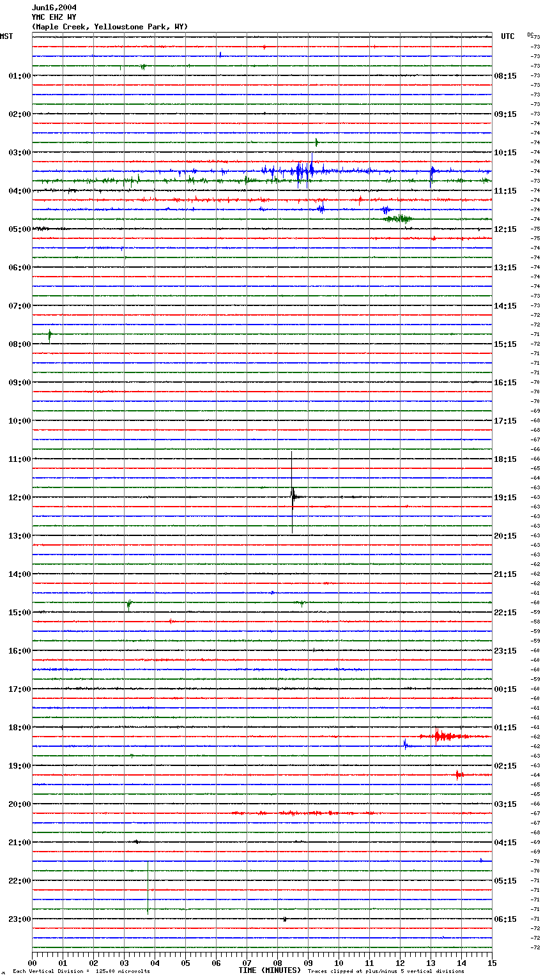This screenshot has width=543, height=980.
Task: Click the bottom minute-axis tick label "08"
Action: tap(277, 963)
